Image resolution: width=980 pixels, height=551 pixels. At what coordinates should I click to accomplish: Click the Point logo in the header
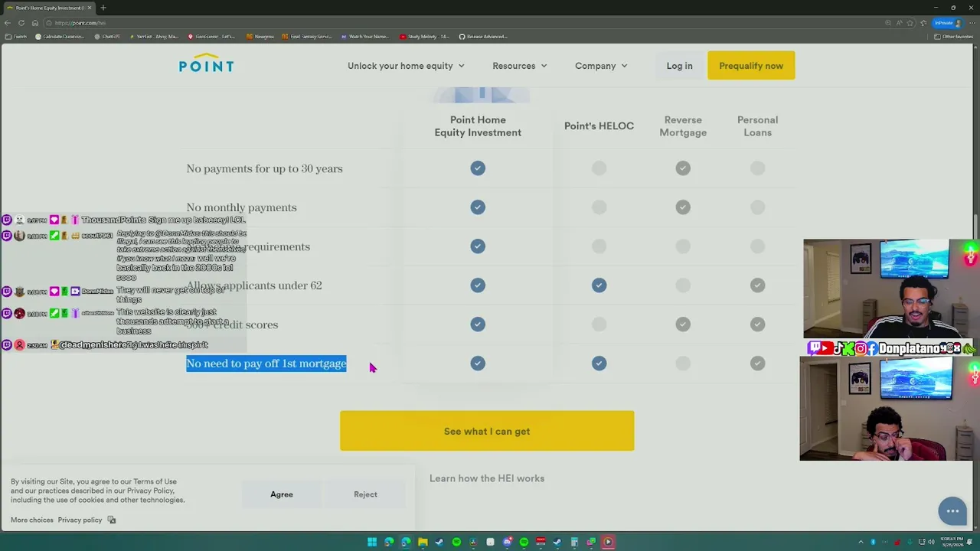206,64
